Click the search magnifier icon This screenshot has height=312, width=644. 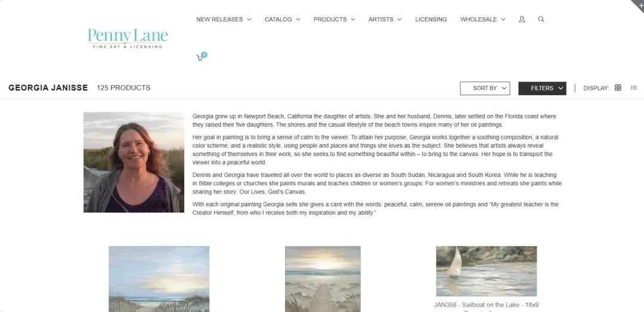coord(541,19)
